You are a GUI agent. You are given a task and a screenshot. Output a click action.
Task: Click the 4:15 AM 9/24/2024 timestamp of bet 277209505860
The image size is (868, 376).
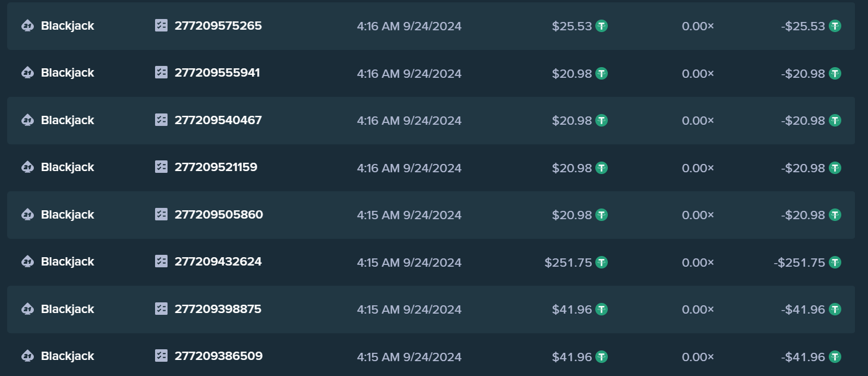409,215
